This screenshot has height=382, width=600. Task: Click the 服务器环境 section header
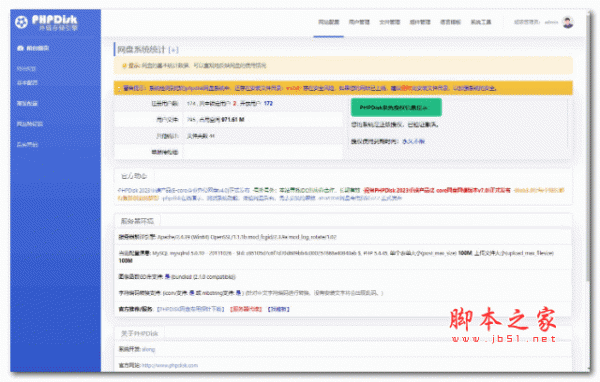[x=137, y=221]
